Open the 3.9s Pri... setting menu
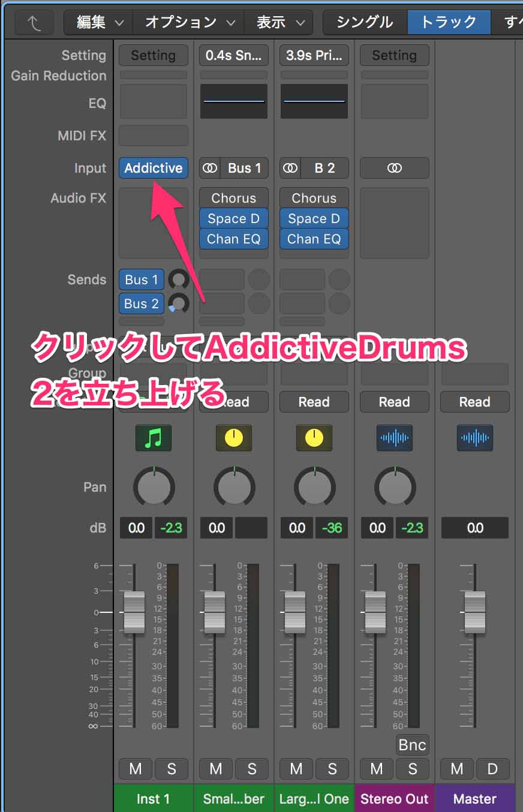523x812 pixels. pos(314,55)
